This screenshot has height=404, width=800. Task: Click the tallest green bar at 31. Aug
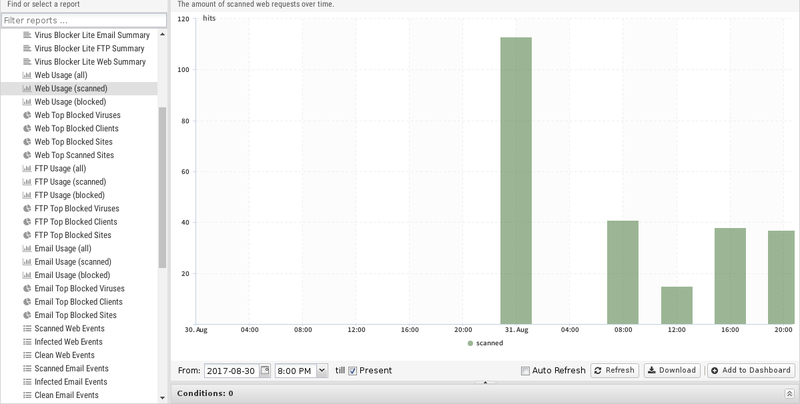(x=515, y=180)
